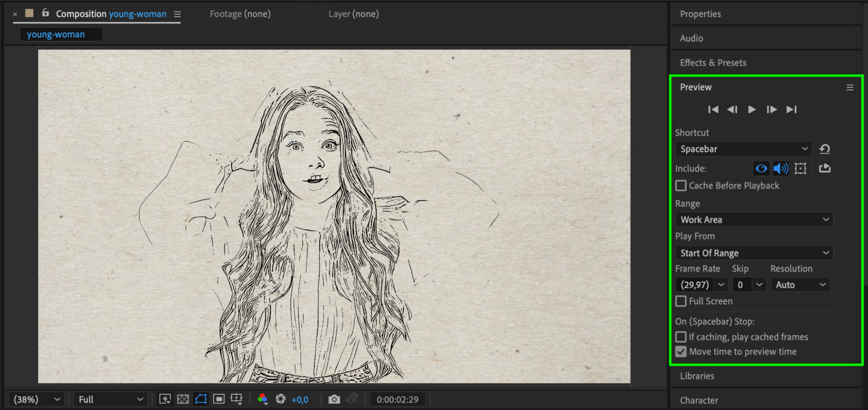868x410 pixels.
Task: Expand the Play From dropdown
Action: tap(754, 253)
